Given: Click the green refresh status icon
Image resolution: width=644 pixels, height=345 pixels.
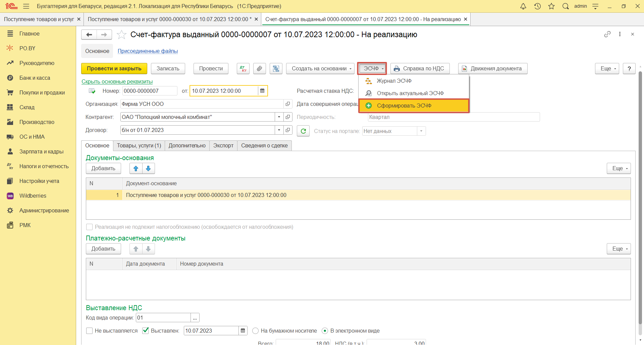Looking at the screenshot, I should pyautogui.click(x=303, y=131).
